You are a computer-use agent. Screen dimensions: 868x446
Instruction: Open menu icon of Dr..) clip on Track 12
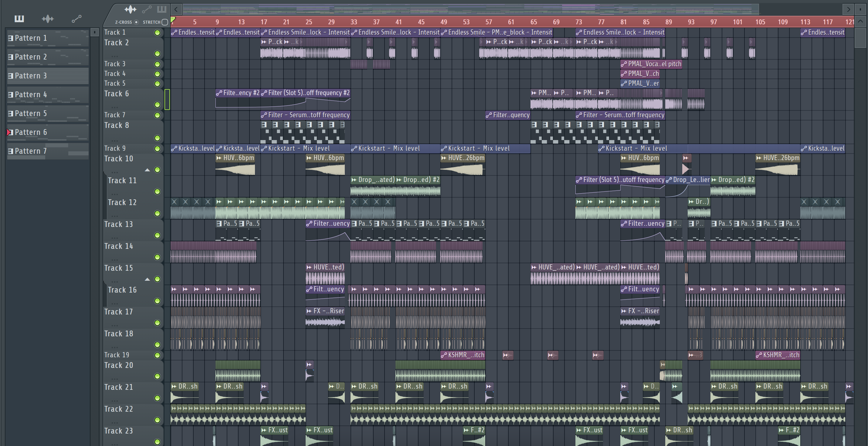coord(691,202)
